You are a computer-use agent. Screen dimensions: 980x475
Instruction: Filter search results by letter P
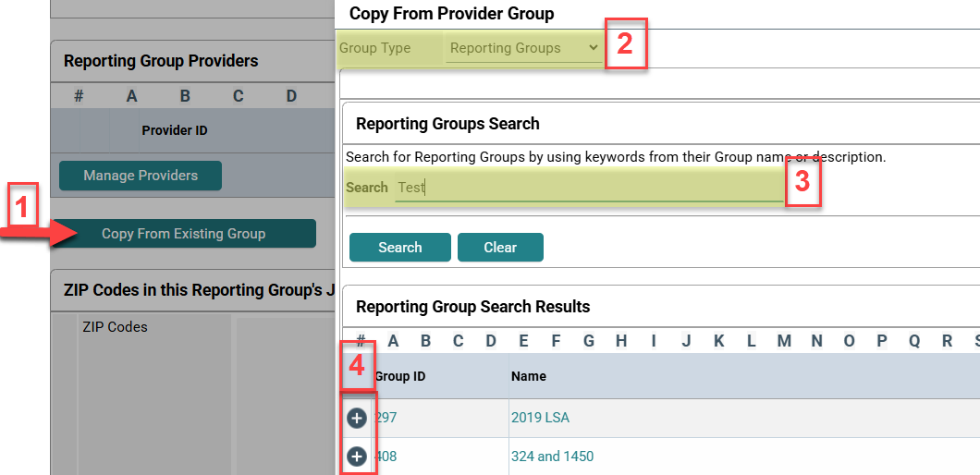tap(882, 341)
